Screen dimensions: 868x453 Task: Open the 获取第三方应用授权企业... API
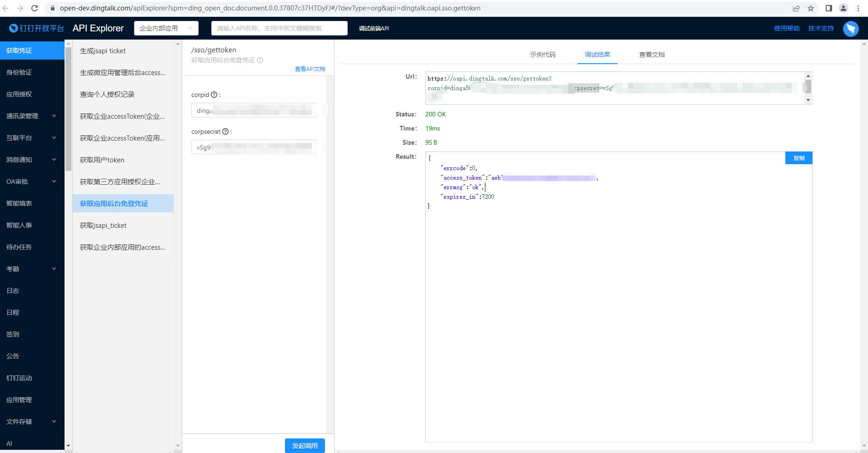click(123, 182)
